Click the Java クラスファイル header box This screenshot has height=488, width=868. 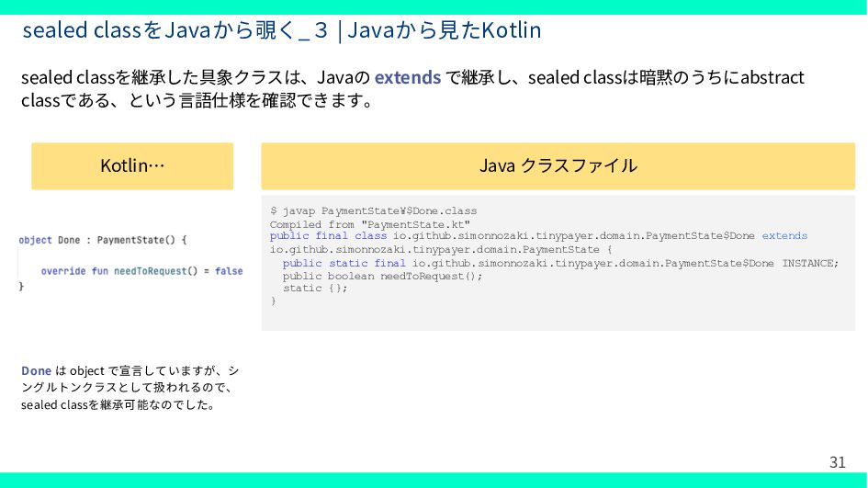[558, 166]
